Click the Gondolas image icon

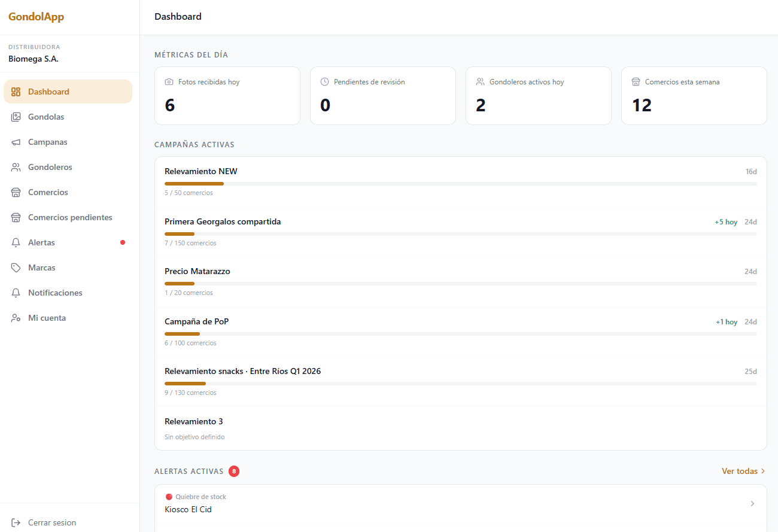tap(16, 117)
